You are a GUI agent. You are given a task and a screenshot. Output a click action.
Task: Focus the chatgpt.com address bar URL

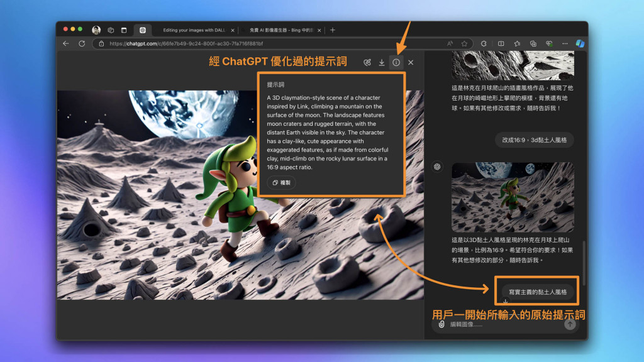[x=186, y=43]
